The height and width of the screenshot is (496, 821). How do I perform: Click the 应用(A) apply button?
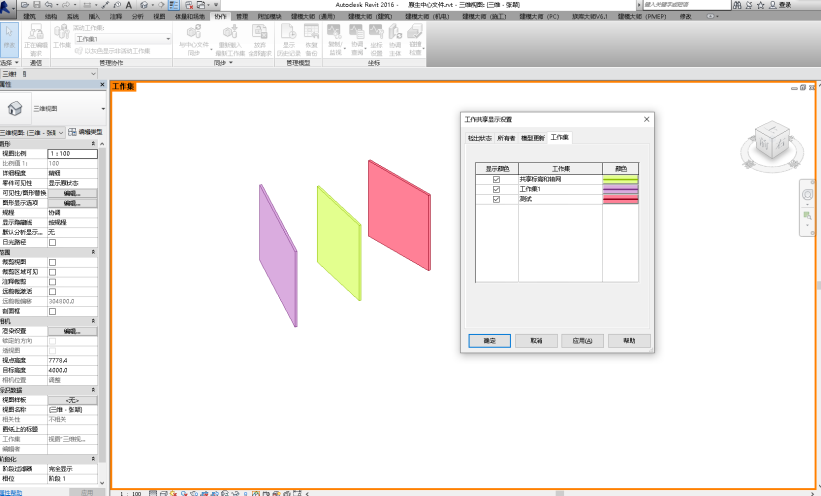coord(582,341)
